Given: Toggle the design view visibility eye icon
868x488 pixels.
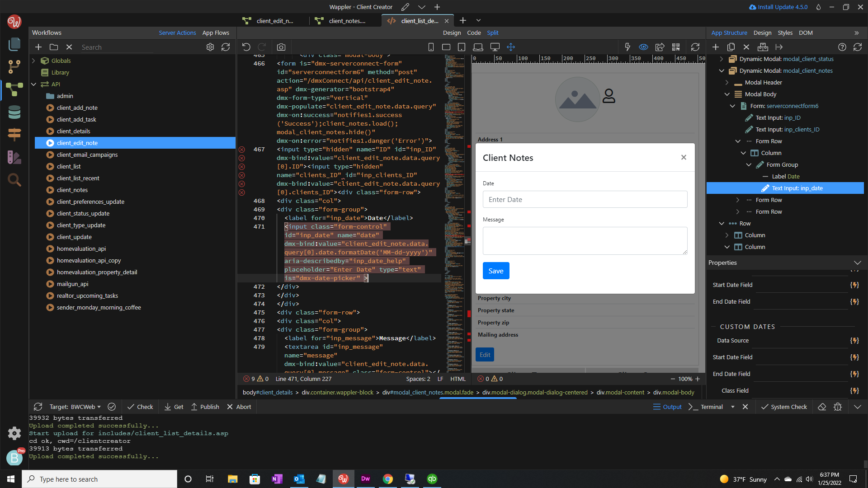Looking at the screenshot, I should coord(643,47).
